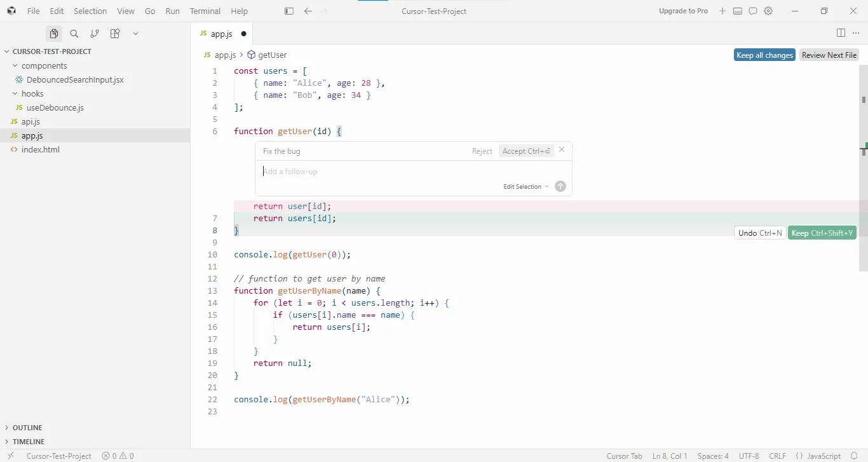Viewport: 868px width, 462px height.
Task: Click Ln 8, Col 1 indicator
Action: (670, 456)
